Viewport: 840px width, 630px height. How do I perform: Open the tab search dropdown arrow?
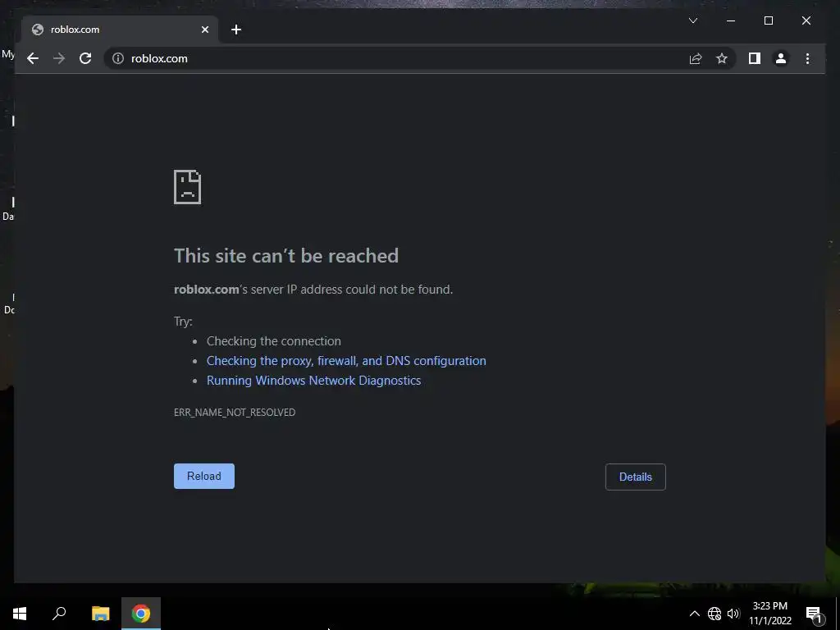point(692,21)
